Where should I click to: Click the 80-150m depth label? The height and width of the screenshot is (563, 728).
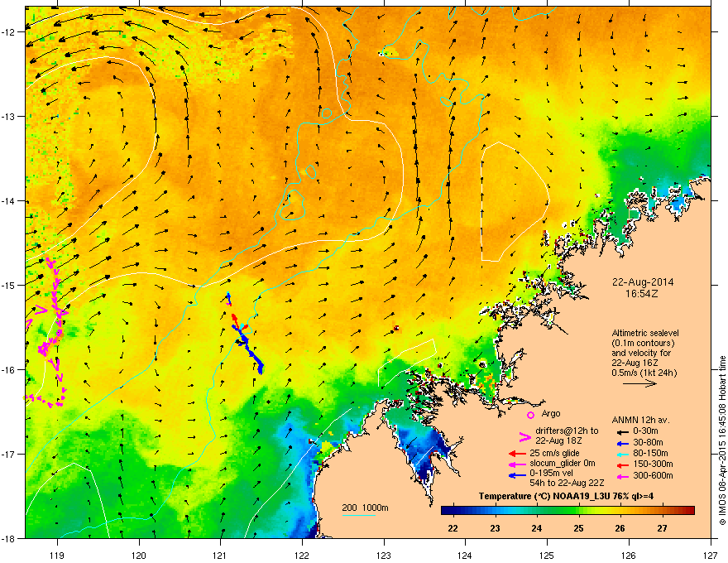click(x=650, y=454)
